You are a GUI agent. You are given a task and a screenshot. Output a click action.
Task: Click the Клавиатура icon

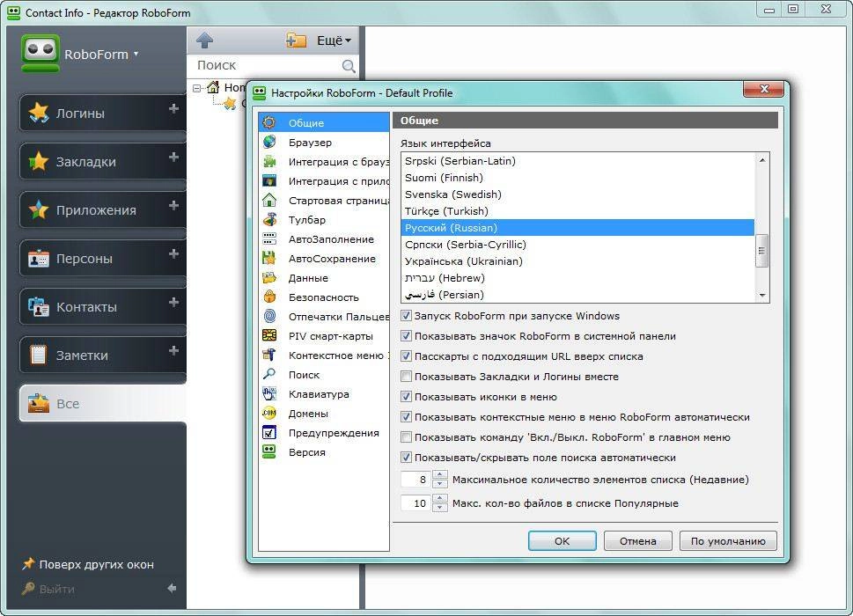(269, 393)
